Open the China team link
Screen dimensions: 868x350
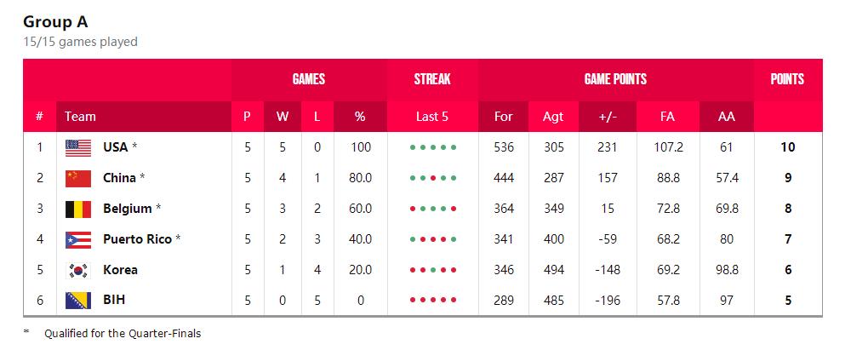click(119, 178)
